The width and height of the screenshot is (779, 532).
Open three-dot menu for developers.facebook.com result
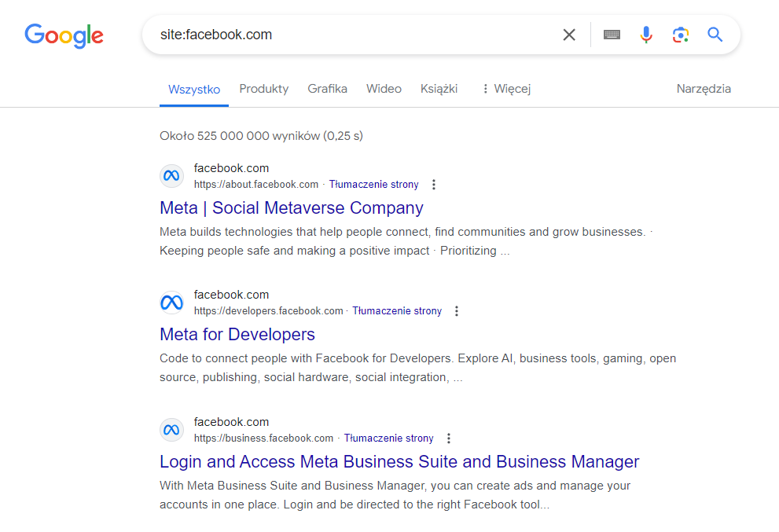pyautogui.click(x=457, y=311)
